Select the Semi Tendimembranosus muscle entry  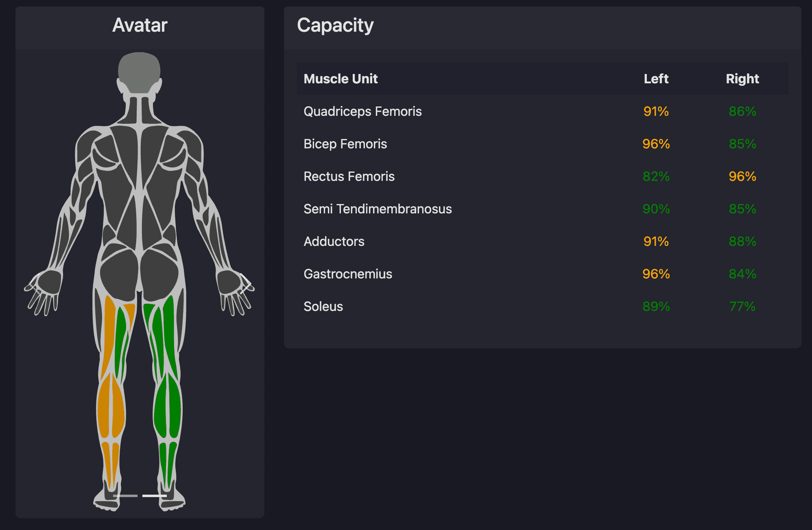pos(378,209)
